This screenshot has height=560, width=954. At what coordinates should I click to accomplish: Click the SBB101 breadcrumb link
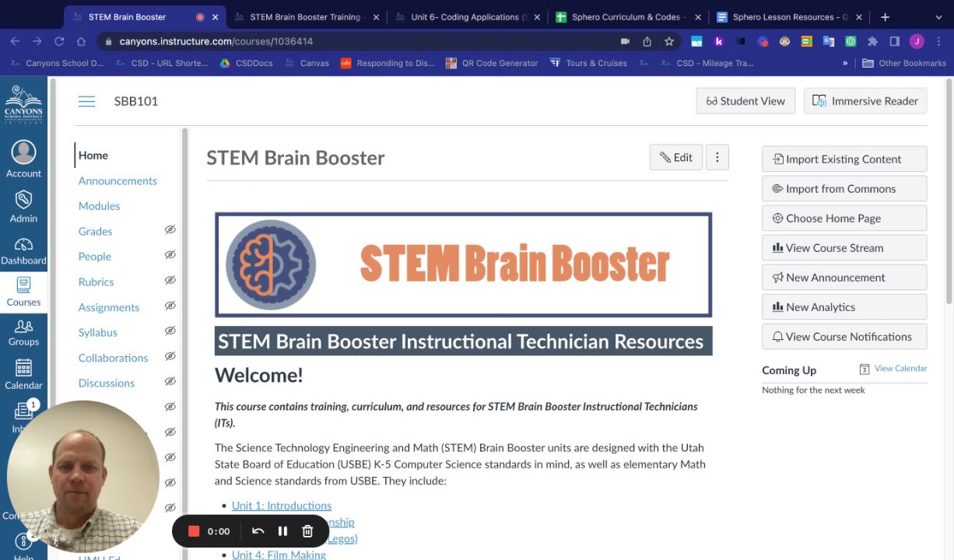tap(135, 101)
